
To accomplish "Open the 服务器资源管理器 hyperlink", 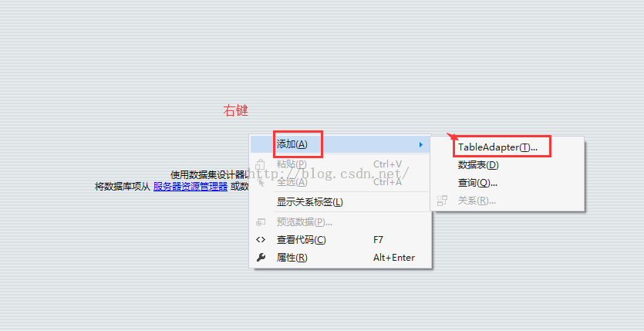I will click(191, 187).
